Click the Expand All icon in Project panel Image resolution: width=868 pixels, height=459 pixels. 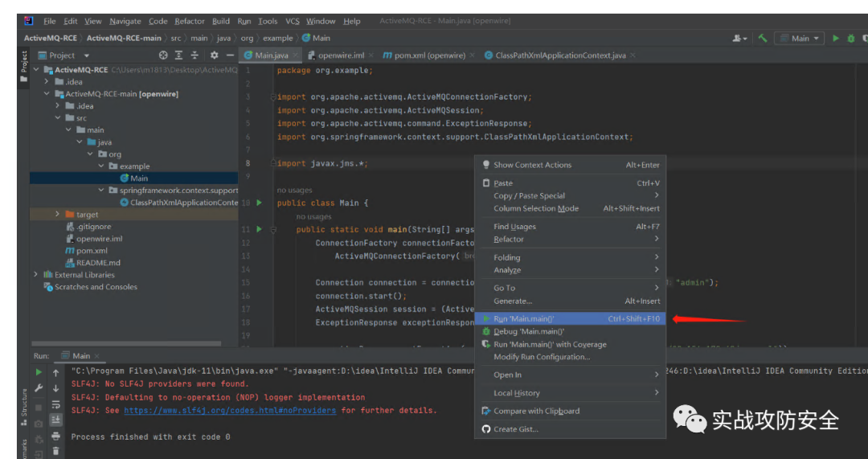[x=178, y=55]
